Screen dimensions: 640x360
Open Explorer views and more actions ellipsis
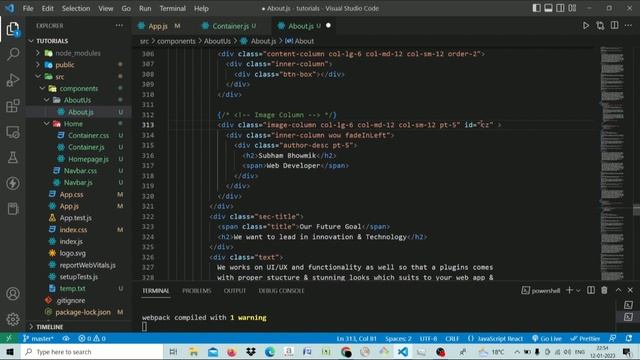pos(119,25)
